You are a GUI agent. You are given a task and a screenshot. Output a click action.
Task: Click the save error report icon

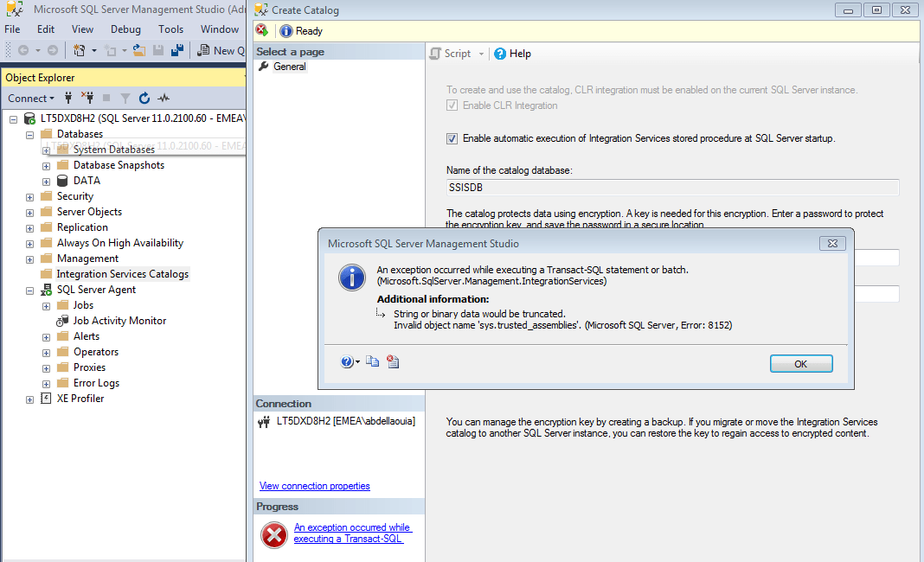click(392, 361)
